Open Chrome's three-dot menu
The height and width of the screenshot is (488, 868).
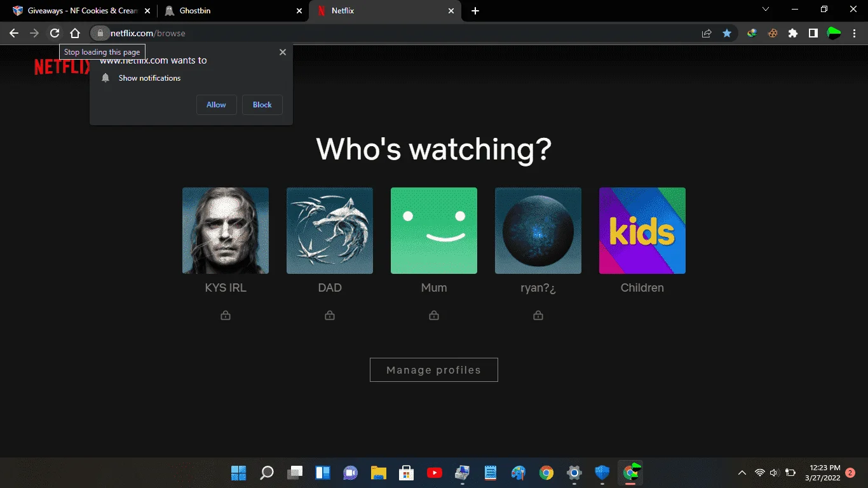(854, 33)
